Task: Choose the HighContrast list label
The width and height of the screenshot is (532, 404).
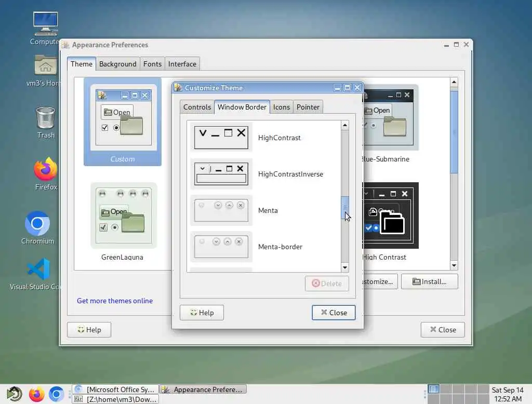Action: coord(279,138)
